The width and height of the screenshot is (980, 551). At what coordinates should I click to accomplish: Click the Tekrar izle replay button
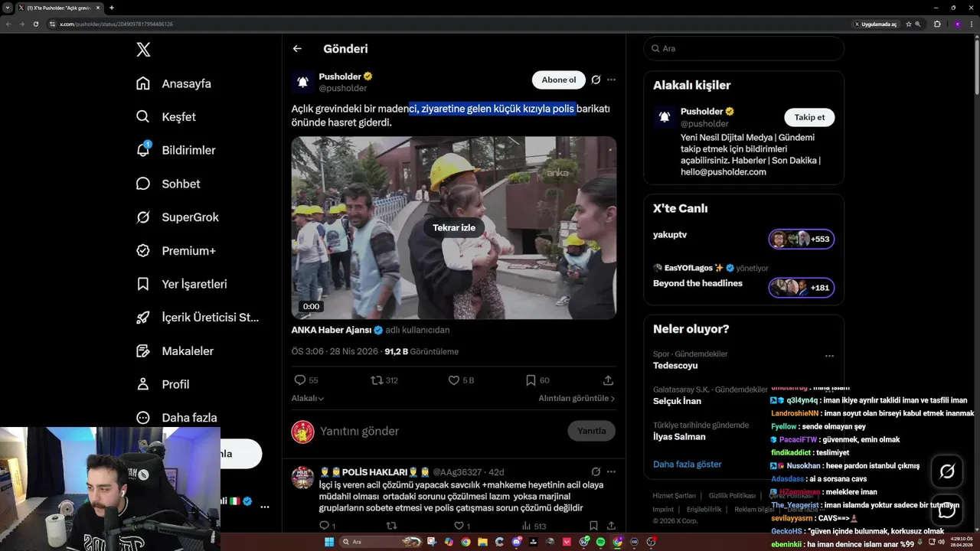tap(454, 227)
